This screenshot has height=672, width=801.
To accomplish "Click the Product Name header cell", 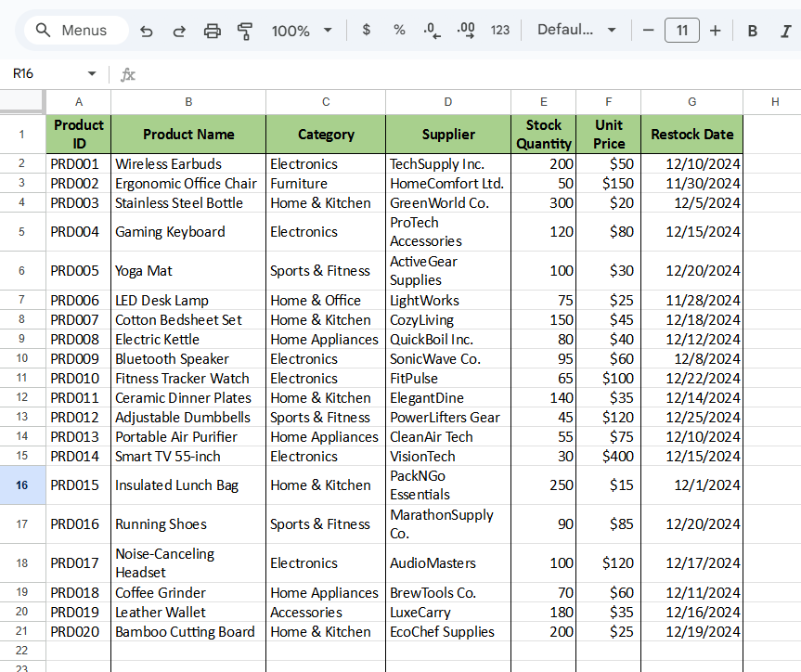I will click(188, 135).
